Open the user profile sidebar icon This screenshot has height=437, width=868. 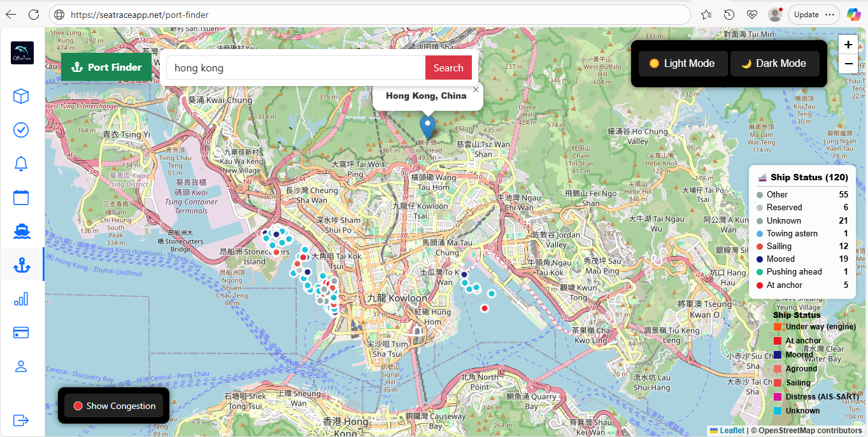(x=21, y=366)
